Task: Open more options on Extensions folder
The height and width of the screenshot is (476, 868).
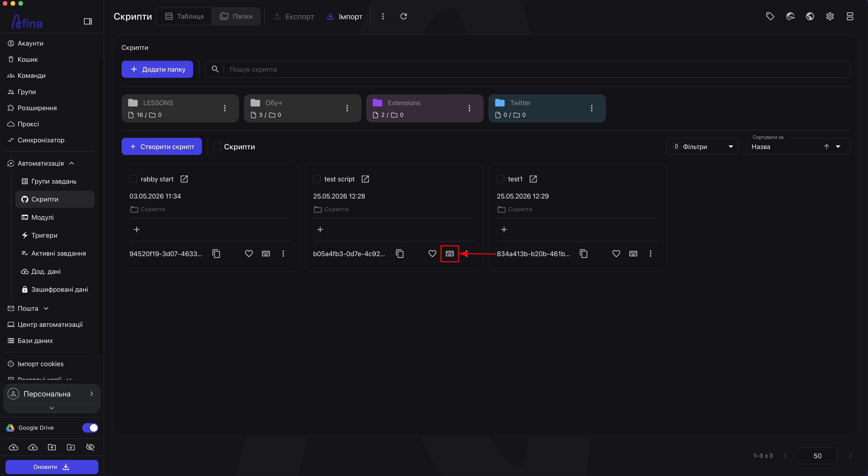Action: point(469,108)
